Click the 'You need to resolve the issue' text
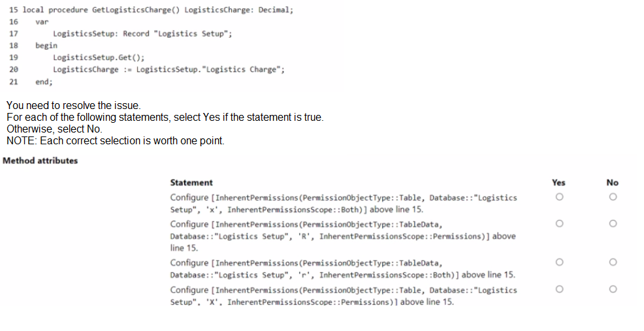644x331 pixels. coord(73,106)
